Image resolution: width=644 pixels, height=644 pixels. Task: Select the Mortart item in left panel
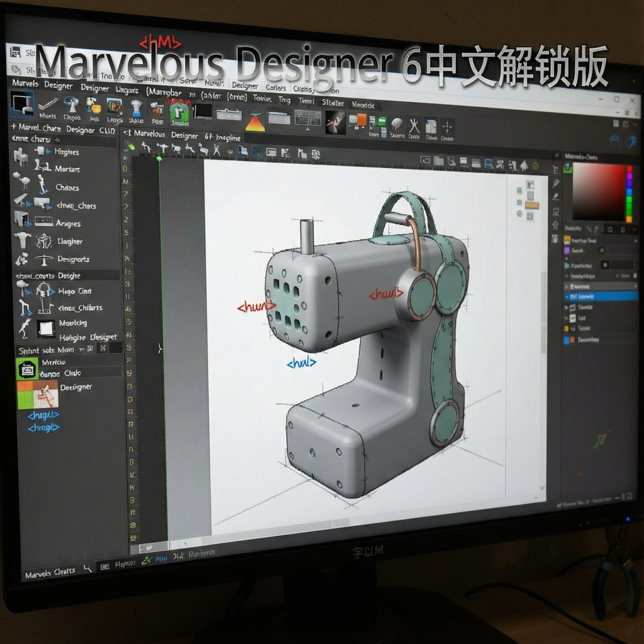pyautogui.click(x=67, y=169)
